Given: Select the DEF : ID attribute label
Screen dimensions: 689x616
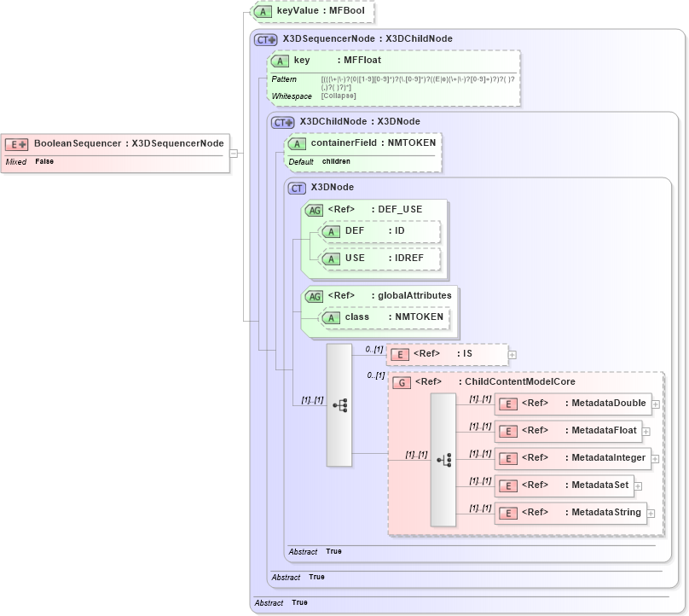Looking at the screenshot, I should [375, 231].
